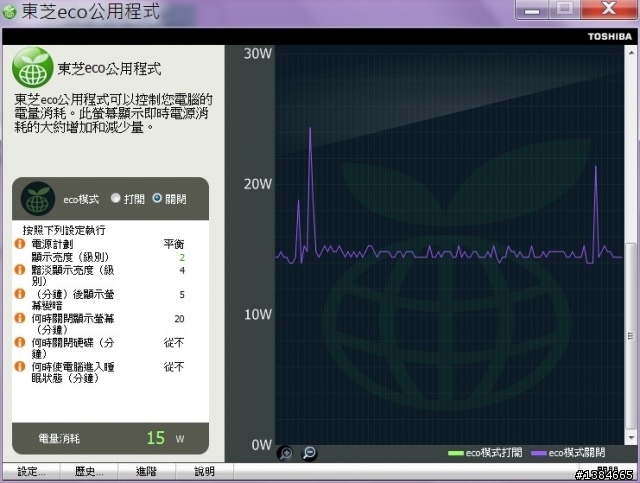Click 從不 value for sleep setting
The height and width of the screenshot is (483, 640).
[x=174, y=367]
